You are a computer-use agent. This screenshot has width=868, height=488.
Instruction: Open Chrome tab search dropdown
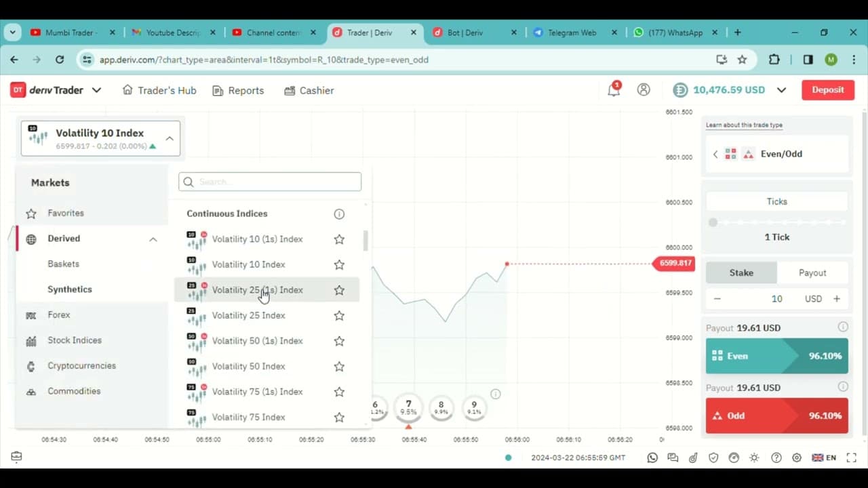(x=14, y=32)
